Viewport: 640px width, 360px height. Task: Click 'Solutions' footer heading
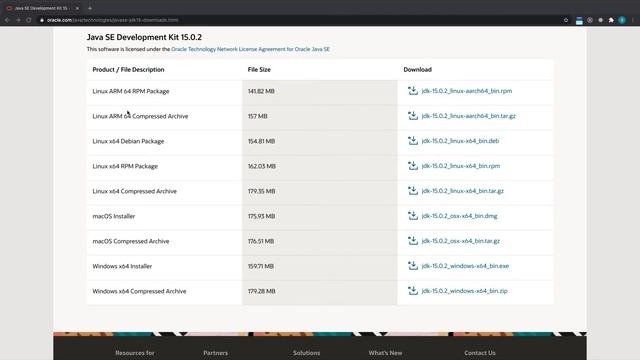(307, 353)
